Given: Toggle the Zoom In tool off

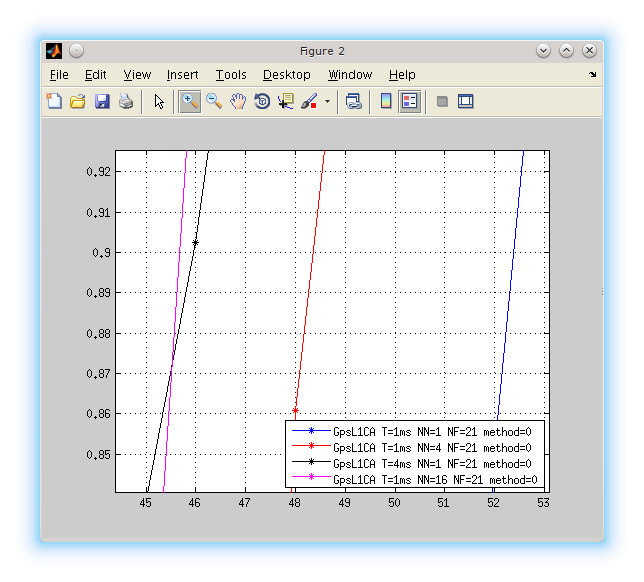Looking at the screenshot, I should click(190, 101).
